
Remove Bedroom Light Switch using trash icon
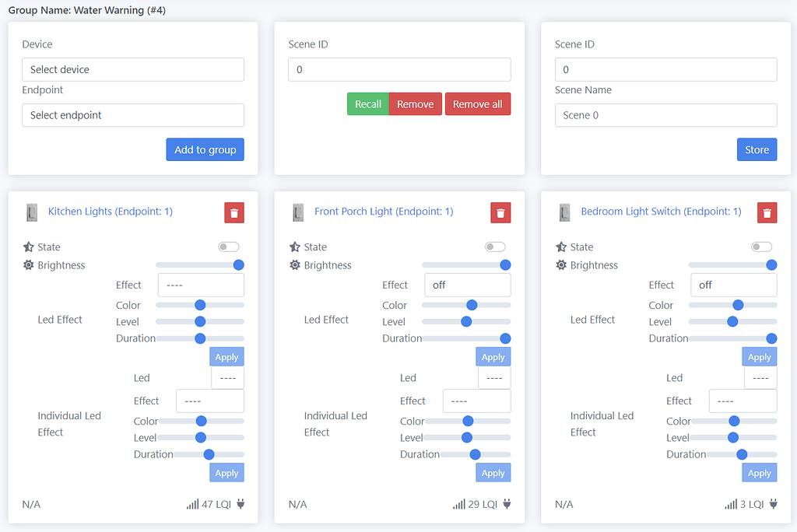pos(767,212)
